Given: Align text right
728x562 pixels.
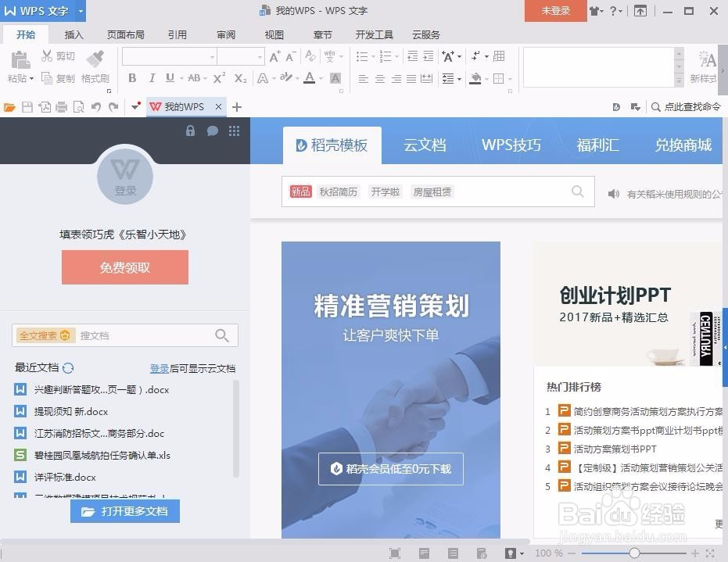Looking at the screenshot, I should coord(396,79).
